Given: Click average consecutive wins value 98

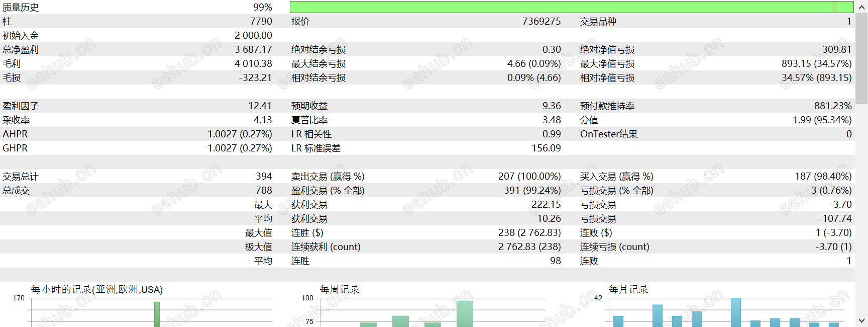Looking at the screenshot, I should pyautogui.click(x=556, y=261).
